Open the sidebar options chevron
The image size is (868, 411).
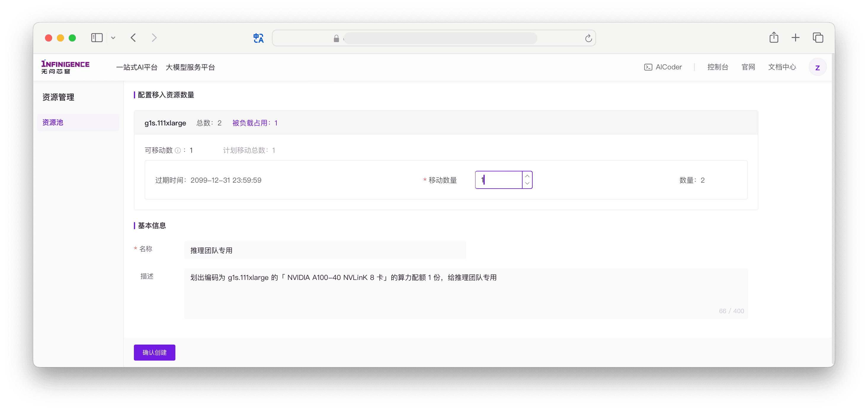point(113,38)
